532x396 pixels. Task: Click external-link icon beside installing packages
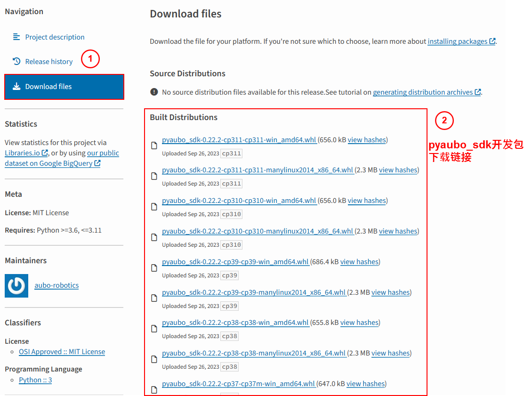pos(492,41)
